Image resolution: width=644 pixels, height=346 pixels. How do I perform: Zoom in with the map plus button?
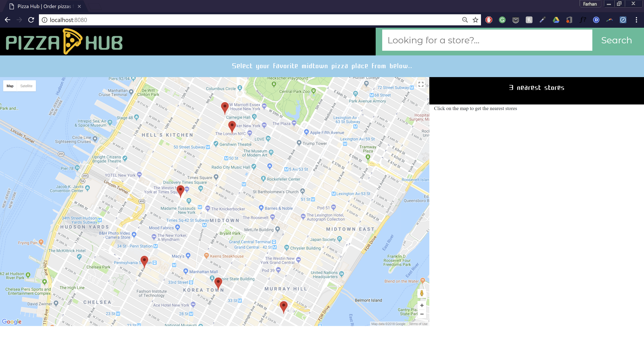pyautogui.click(x=422, y=305)
